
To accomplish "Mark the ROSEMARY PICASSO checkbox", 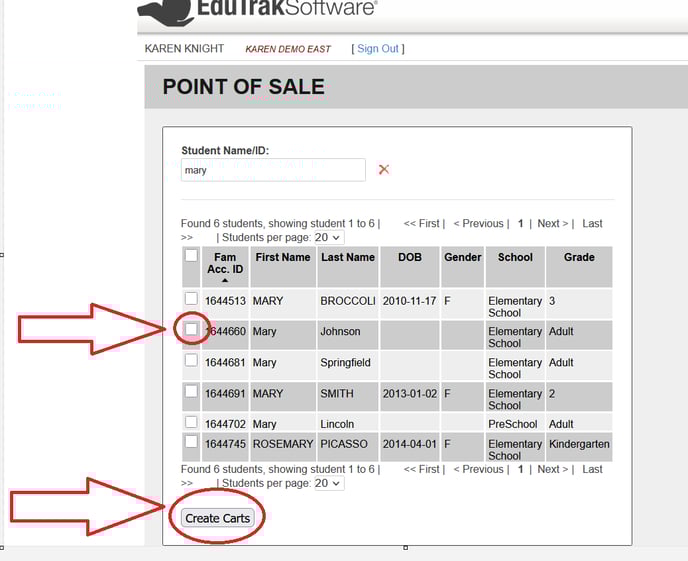I will 191,442.
